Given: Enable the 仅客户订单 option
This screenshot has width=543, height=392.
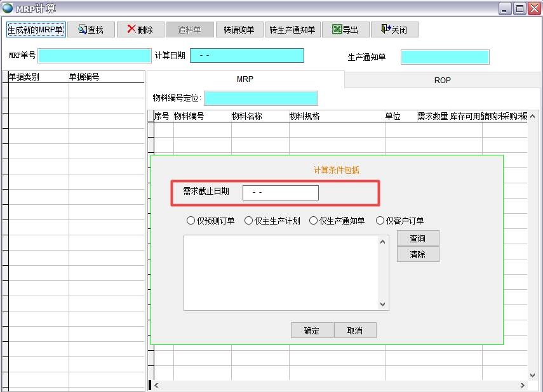Looking at the screenshot, I should tap(380, 220).
